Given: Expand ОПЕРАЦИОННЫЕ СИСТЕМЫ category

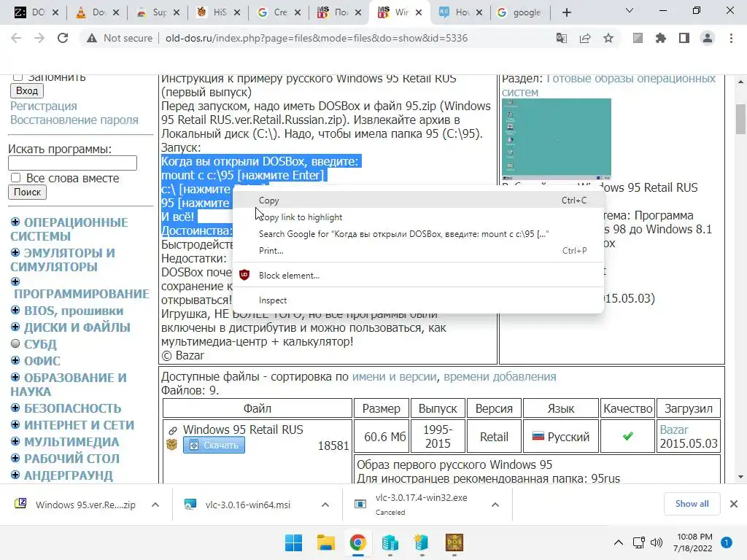Looking at the screenshot, I should (15, 222).
